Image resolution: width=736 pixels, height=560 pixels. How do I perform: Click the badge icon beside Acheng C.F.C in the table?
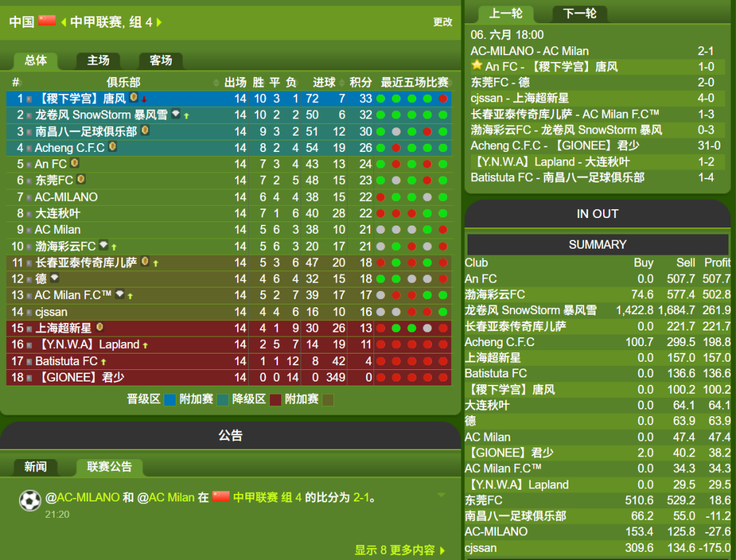point(112,146)
